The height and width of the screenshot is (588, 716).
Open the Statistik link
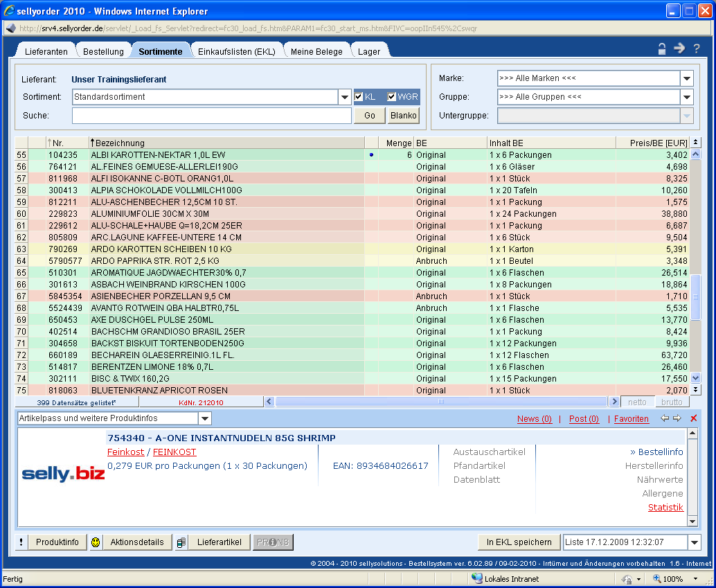(665, 508)
